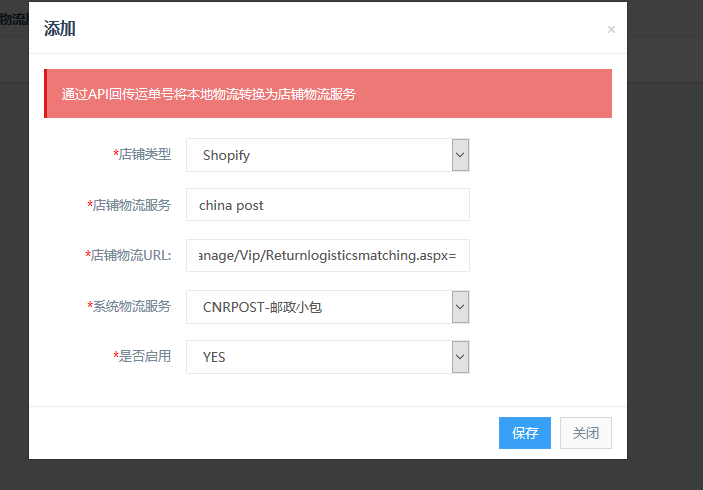Open the Shopify store type select box
This screenshot has height=490, width=703.
(328, 155)
